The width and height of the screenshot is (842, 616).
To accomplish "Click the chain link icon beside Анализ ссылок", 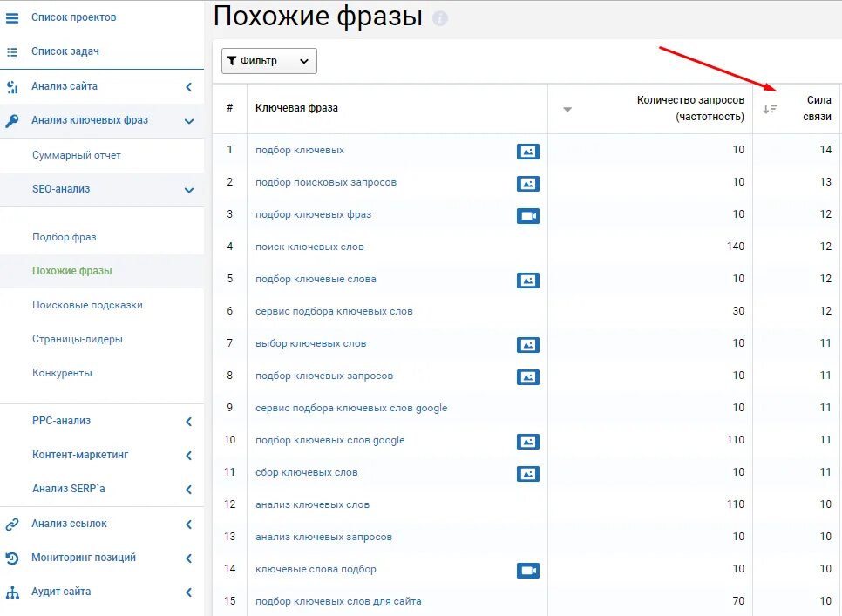I will (x=12, y=525).
